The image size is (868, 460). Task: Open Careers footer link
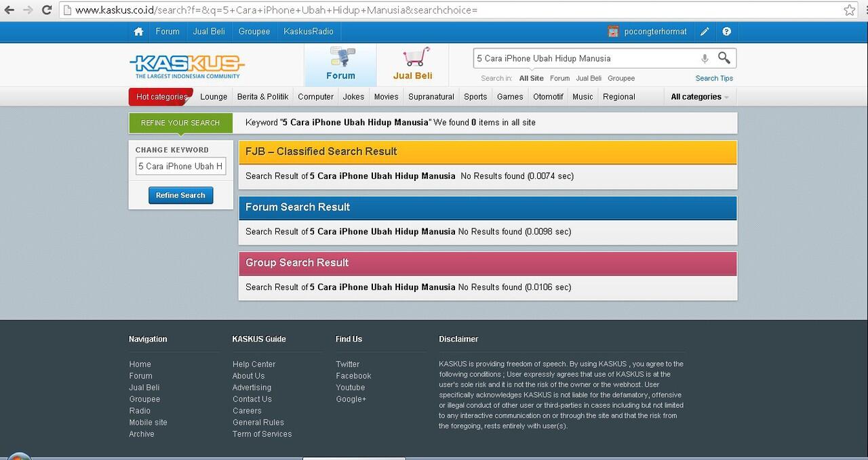[x=247, y=411]
